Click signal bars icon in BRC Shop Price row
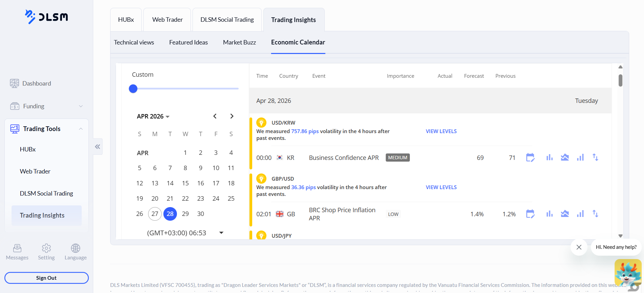The width and height of the screenshot is (644, 293). [580, 214]
